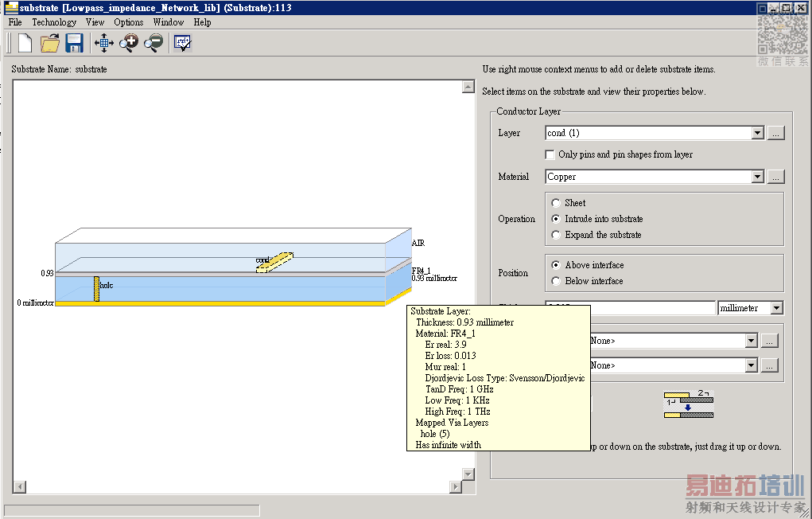Click the check substrate toolbar icon

pyautogui.click(x=182, y=43)
